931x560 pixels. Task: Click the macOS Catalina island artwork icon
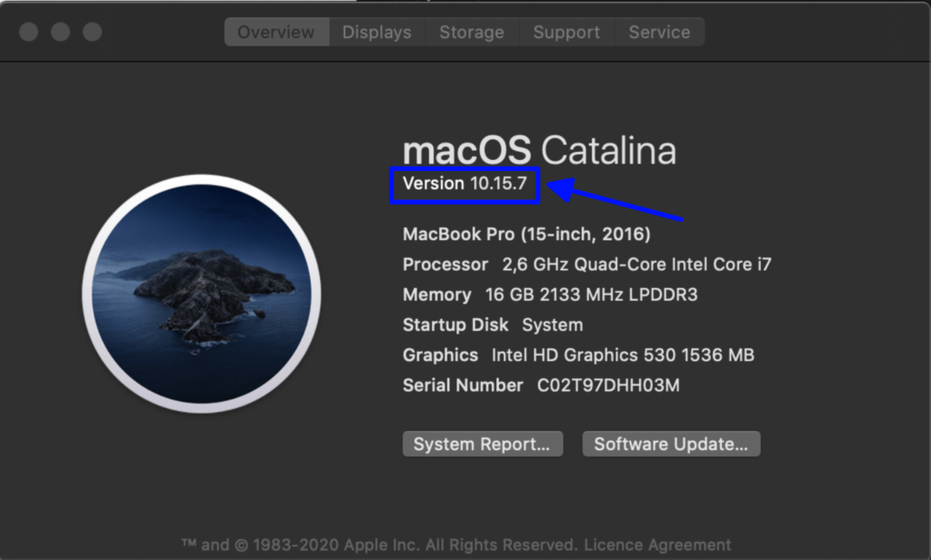coord(202,294)
